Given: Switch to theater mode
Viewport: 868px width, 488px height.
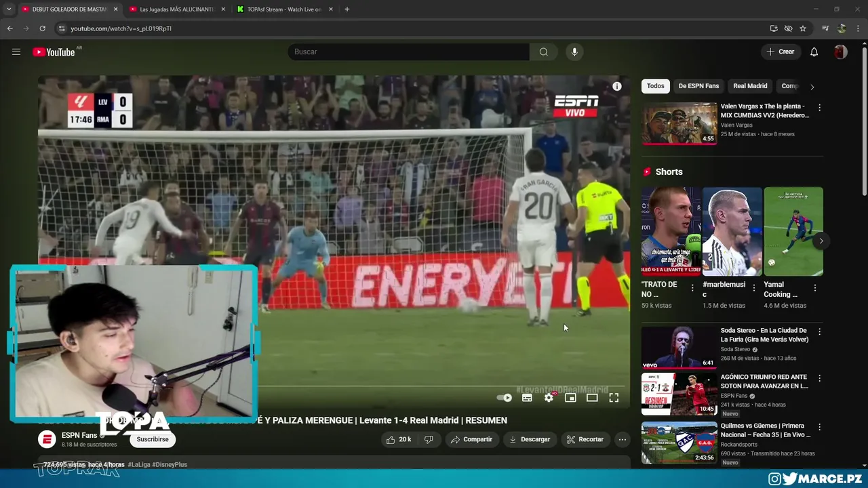Looking at the screenshot, I should pos(592,398).
